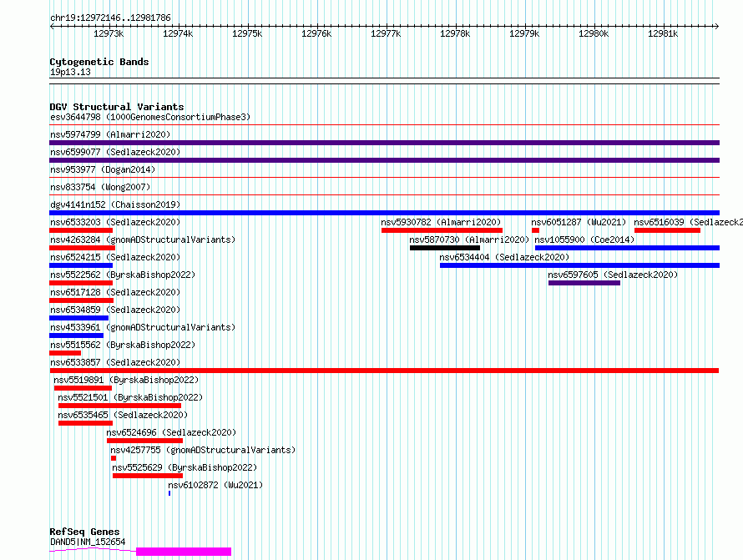Image resolution: width=743 pixels, height=560 pixels.
Task: Select the nsv5521501 red variant bar
Action: click(x=119, y=406)
